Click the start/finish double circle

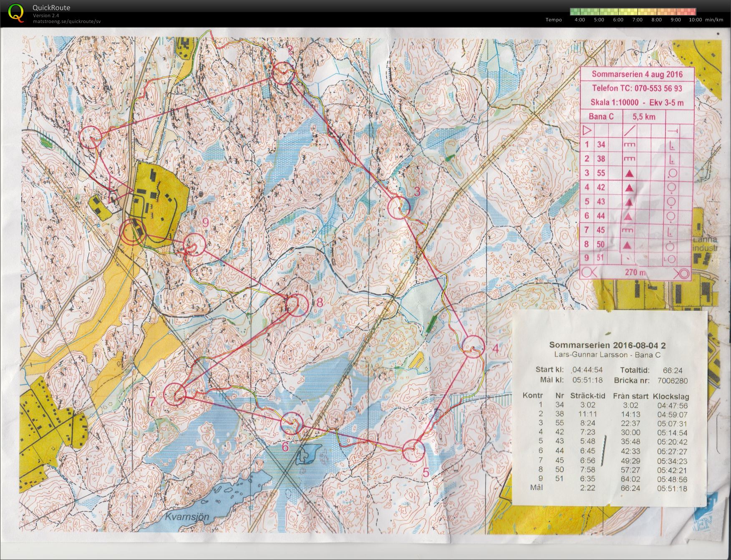pos(133,232)
